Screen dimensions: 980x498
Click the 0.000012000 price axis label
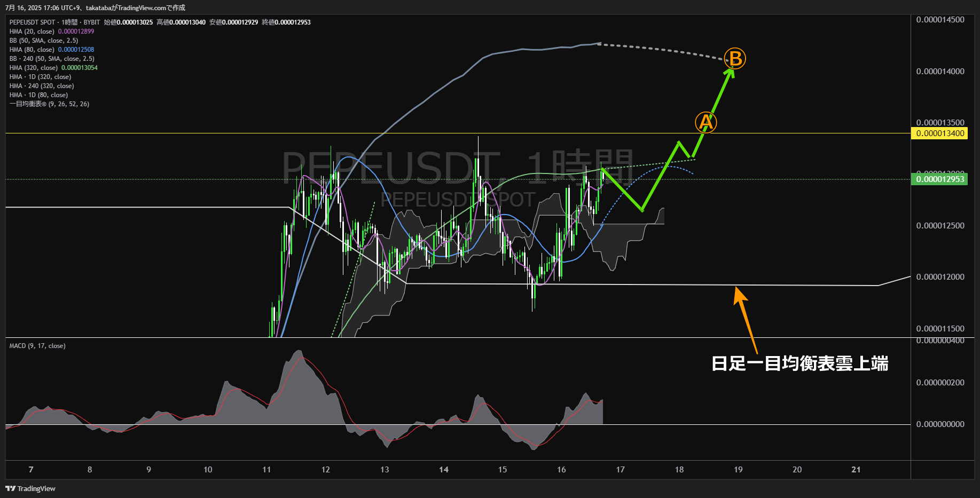pos(940,277)
